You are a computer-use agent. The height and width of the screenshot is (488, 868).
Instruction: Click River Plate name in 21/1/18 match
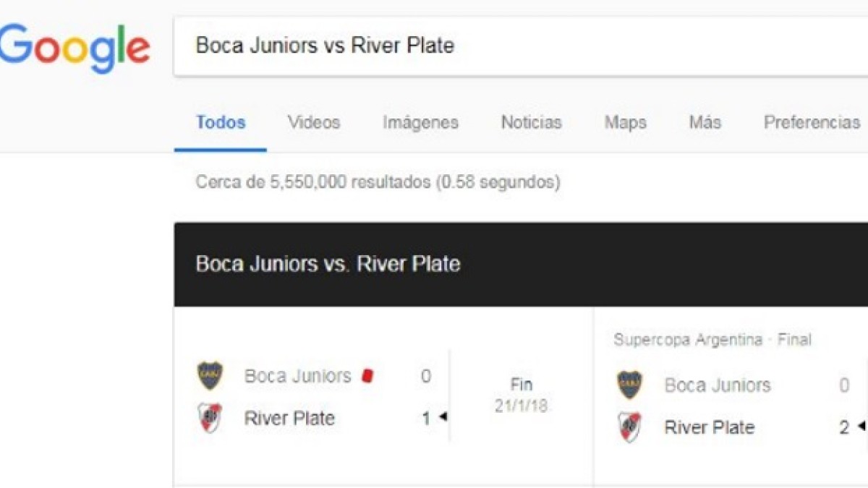289,418
